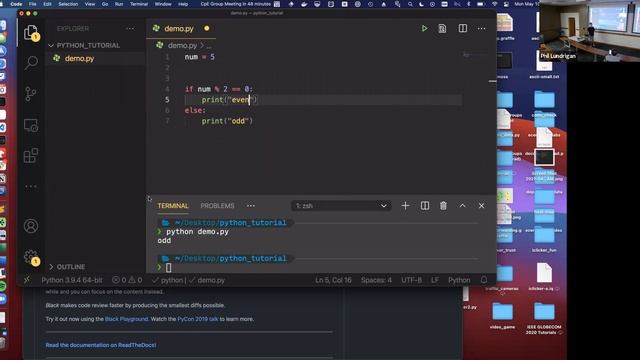
Task: Open the Search view in the activity bar
Action: coord(31,62)
